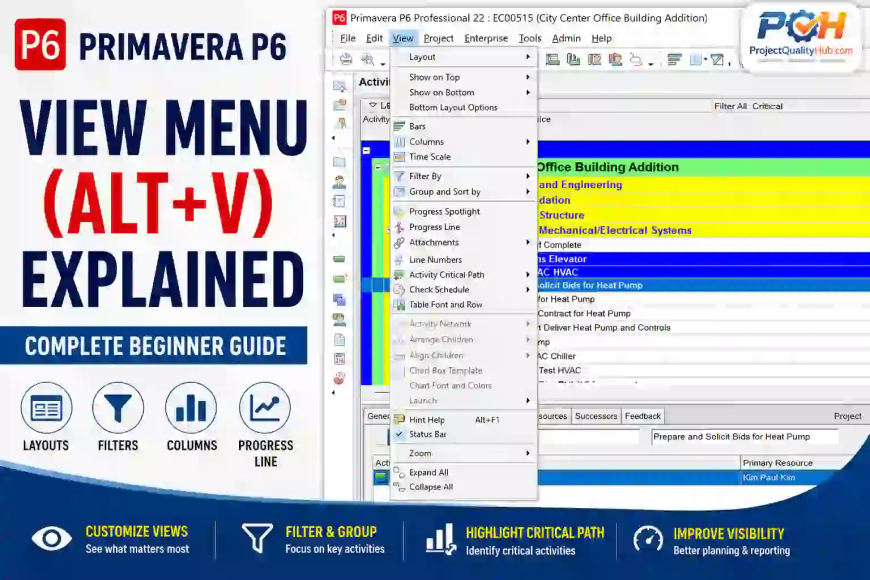Image resolution: width=870 pixels, height=580 pixels.
Task: Expand the Group and Sort by submenu
Action: tap(464, 191)
